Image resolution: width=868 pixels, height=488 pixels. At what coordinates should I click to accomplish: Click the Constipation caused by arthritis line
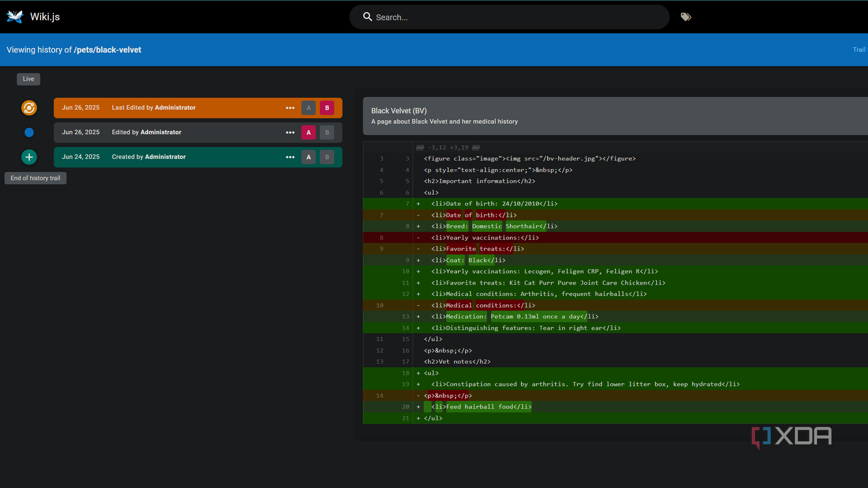click(616, 384)
